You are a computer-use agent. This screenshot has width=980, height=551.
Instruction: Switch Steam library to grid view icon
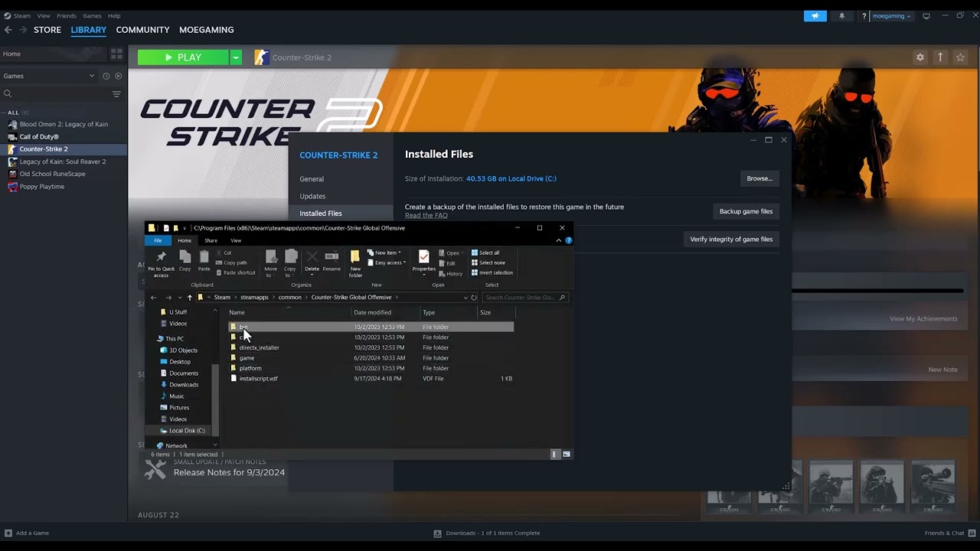coord(116,54)
